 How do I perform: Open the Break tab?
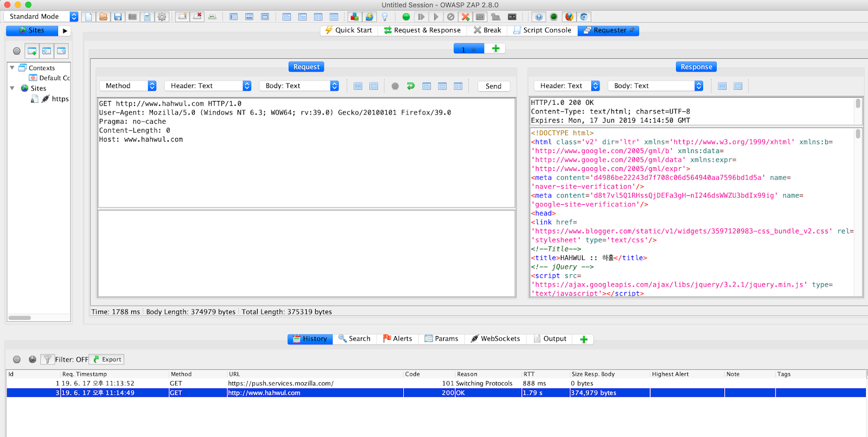(487, 30)
